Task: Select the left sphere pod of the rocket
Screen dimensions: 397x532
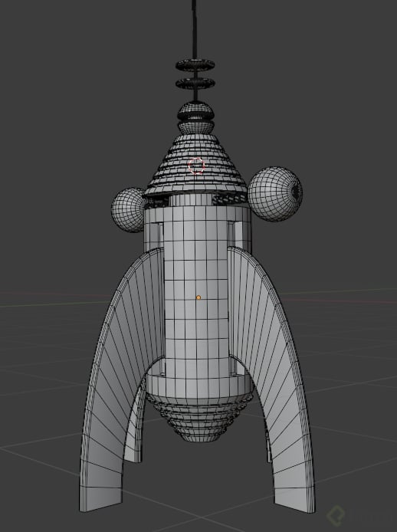Action: pos(128,210)
